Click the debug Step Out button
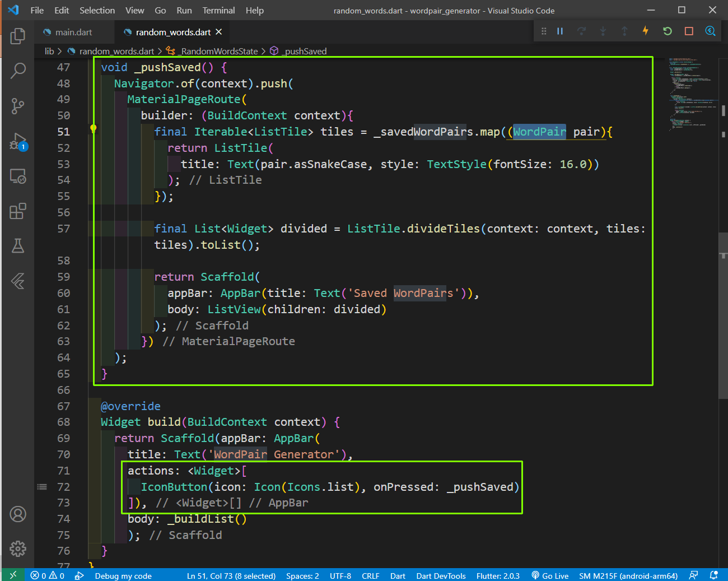This screenshot has height=581, width=728. pyautogui.click(x=624, y=31)
